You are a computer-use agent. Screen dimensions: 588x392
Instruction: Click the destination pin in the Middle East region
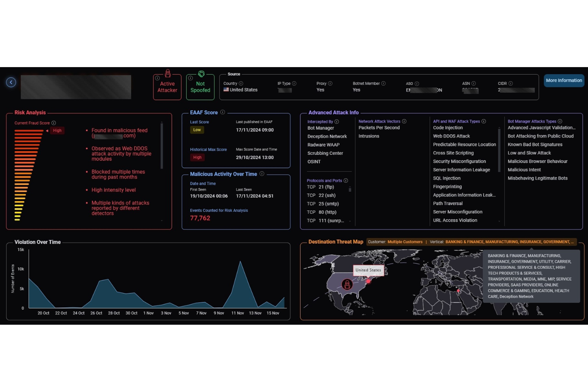pyautogui.click(x=458, y=290)
